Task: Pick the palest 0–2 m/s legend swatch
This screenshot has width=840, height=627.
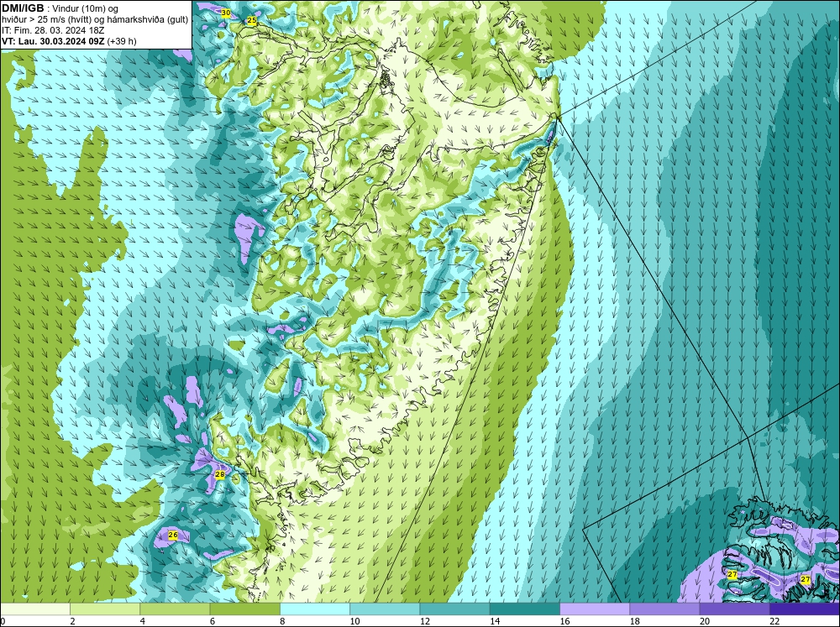Action: pyautogui.click(x=35, y=609)
